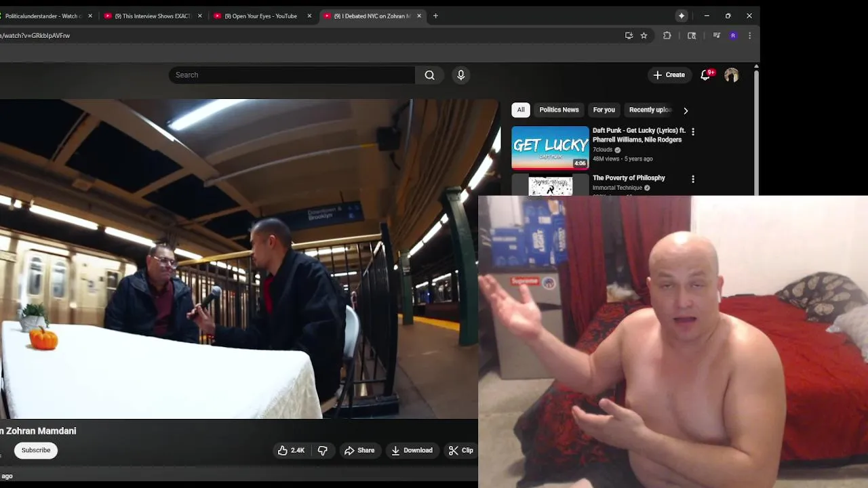Image resolution: width=868 pixels, height=488 pixels.
Task: Select the 'For you' filter chip
Action: click(604, 110)
